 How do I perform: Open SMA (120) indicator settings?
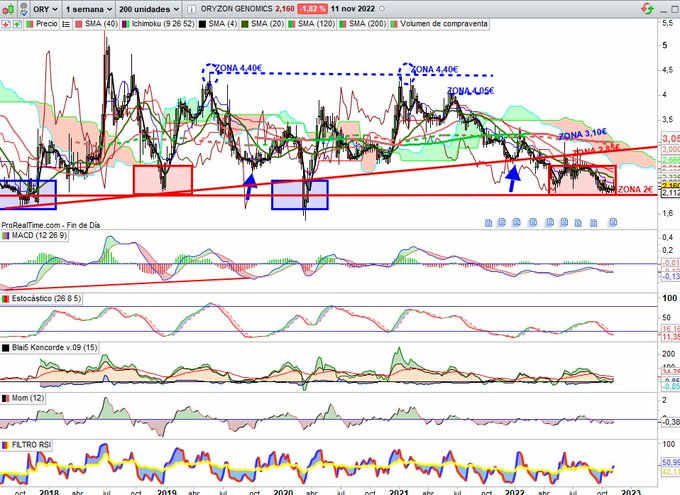pyautogui.click(x=316, y=24)
